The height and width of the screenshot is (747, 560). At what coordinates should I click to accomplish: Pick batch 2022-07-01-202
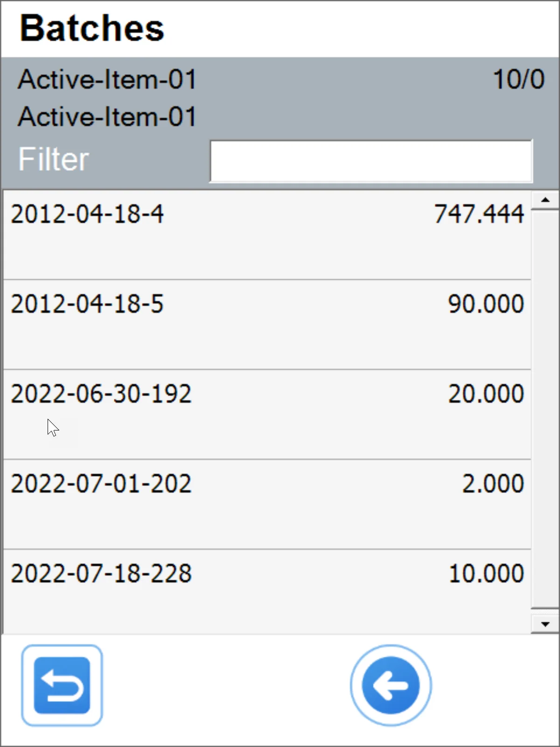pyautogui.click(x=101, y=484)
